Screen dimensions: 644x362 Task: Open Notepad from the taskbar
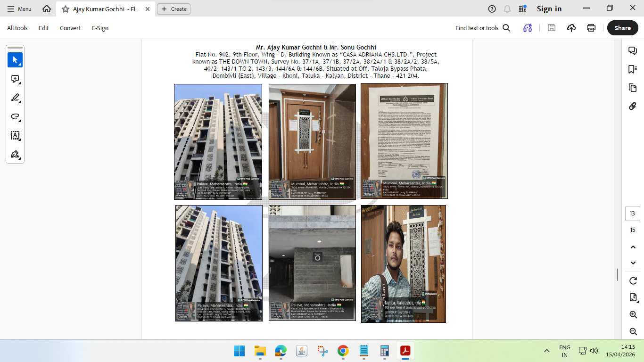tap(364, 351)
